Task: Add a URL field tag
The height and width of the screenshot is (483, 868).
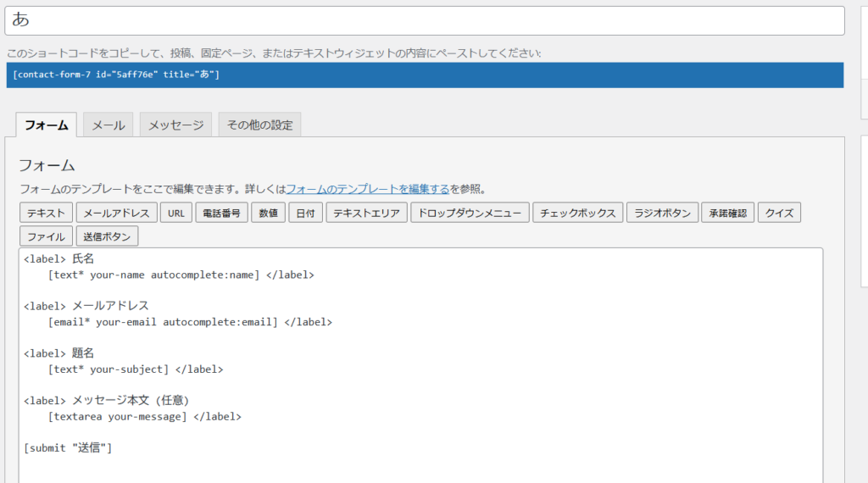Action: [176, 213]
